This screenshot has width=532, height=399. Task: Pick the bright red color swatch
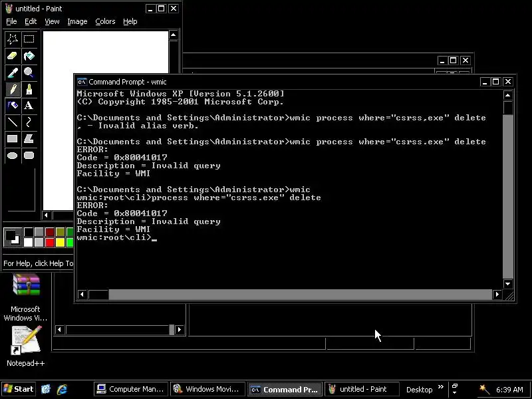coord(49,242)
